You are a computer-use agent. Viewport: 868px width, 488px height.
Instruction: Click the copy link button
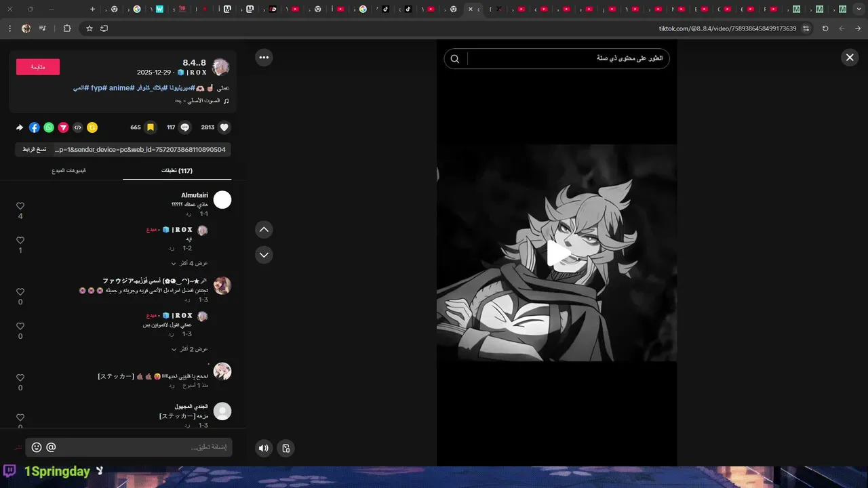pos(34,149)
